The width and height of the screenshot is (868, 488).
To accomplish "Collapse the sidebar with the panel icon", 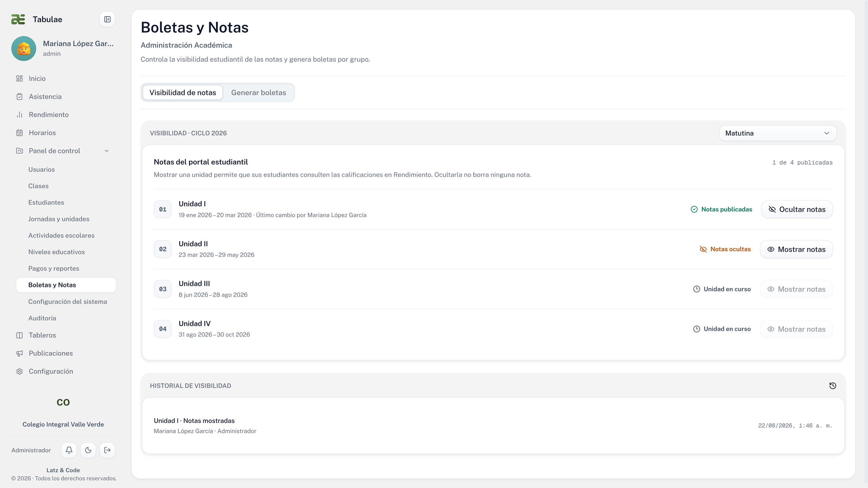I will [x=107, y=19].
